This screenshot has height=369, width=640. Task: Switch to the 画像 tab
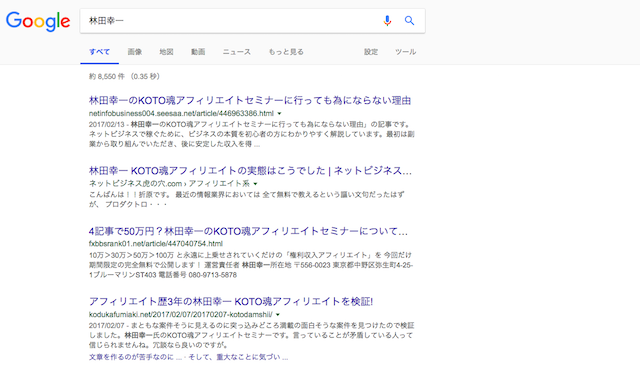(135, 52)
